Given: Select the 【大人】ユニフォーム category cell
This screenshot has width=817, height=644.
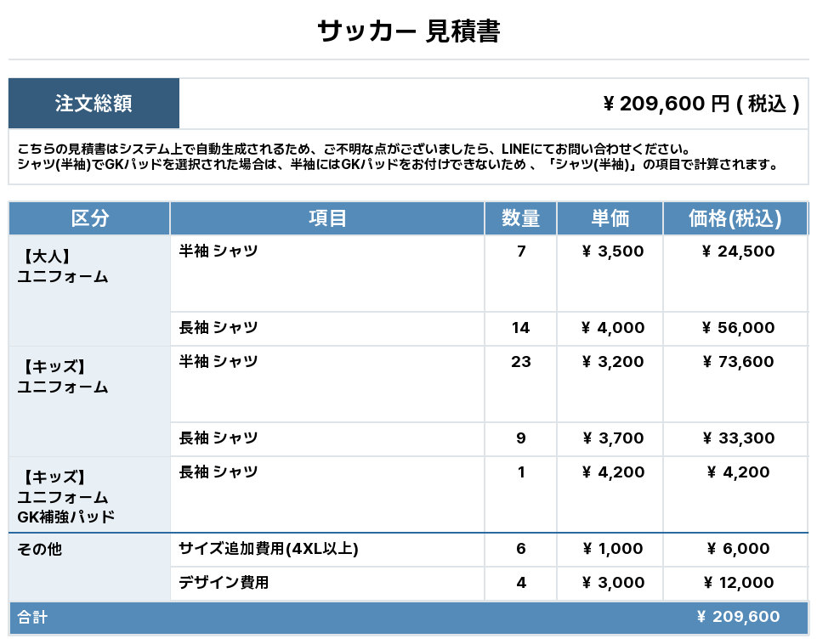Looking at the screenshot, I should pos(89,289).
